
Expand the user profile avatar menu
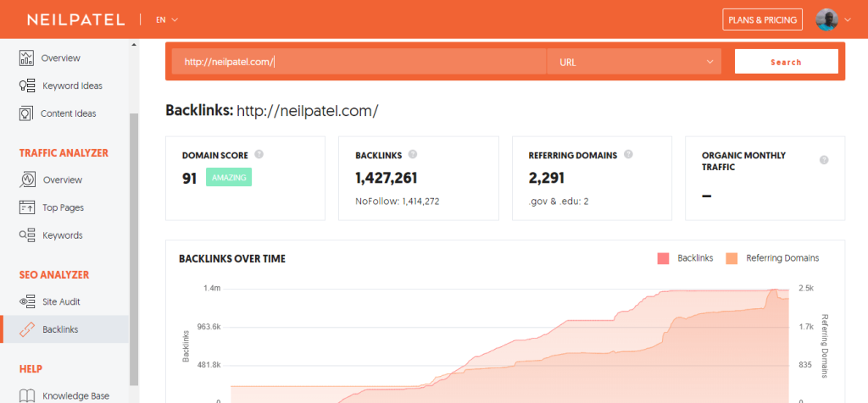click(832, 19)
